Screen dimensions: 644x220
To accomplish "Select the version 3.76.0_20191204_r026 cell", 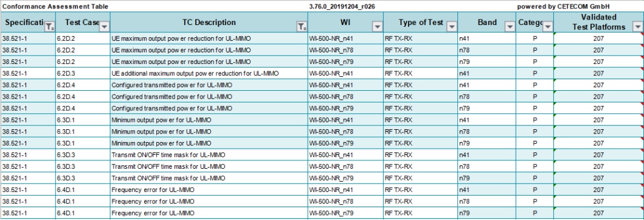I will [x=342, y=7].
